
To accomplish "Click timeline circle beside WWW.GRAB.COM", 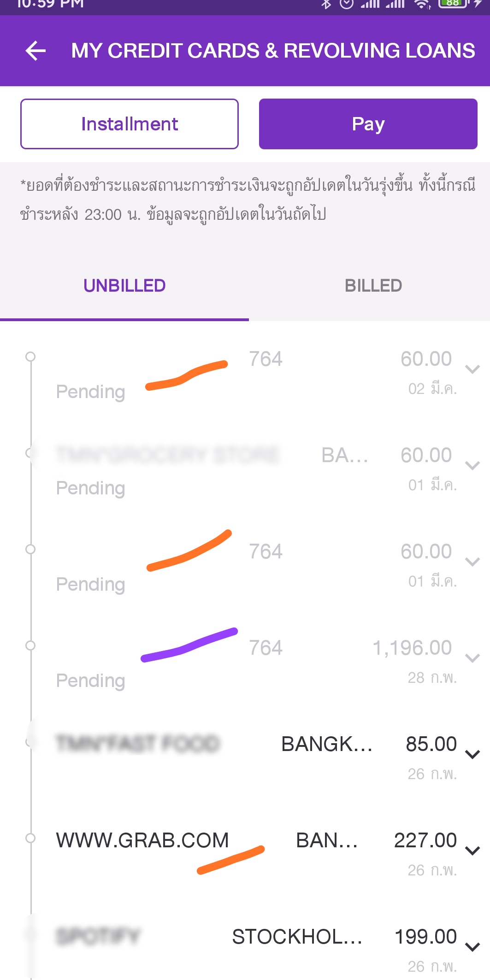I will tap(30, 838).
